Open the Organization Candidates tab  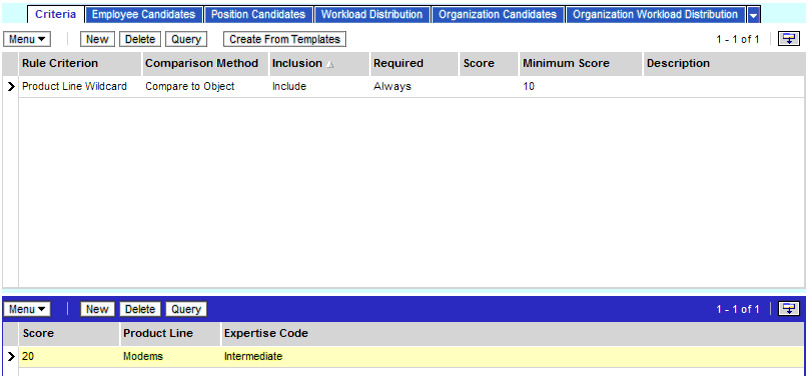(498, 14)
